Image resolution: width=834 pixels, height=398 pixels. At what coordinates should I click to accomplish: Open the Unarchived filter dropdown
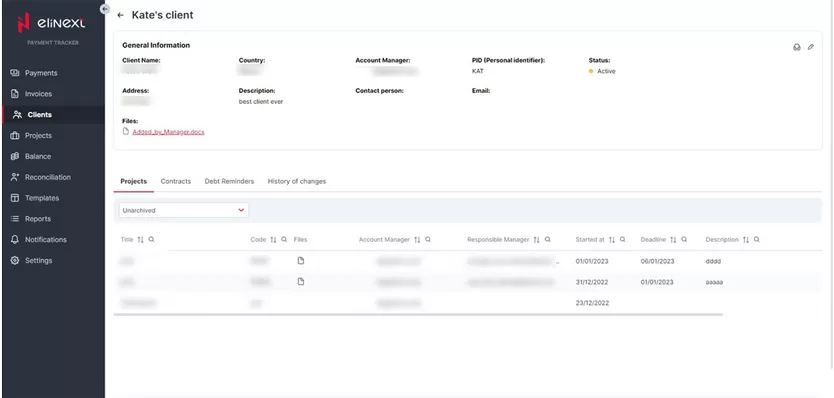[184, 210]
